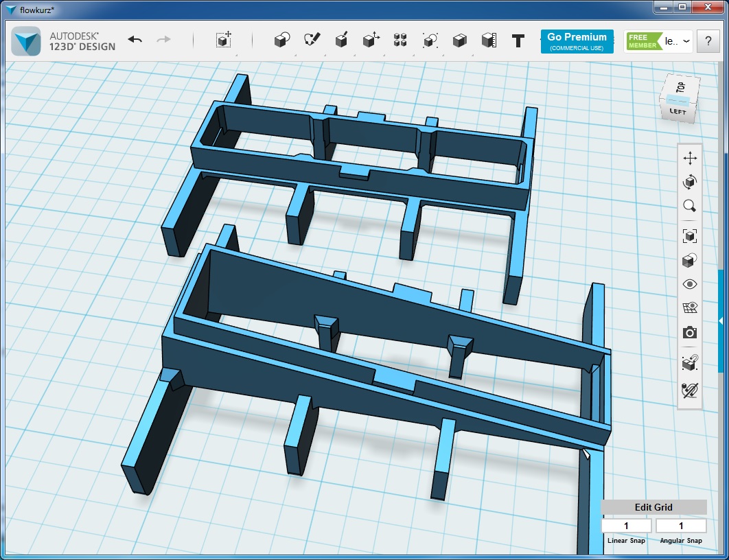Redo the last undone action
Screen dimensions: 729x560
tap(163, 40)
